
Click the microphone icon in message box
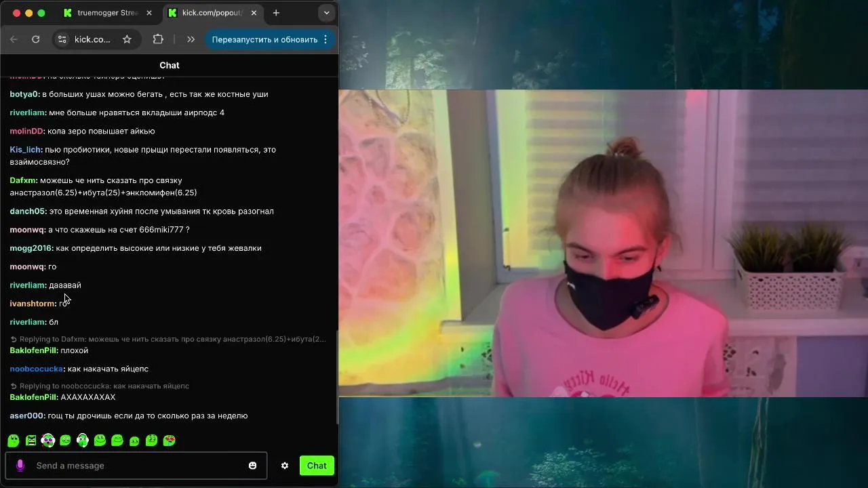tap(20, 466)
